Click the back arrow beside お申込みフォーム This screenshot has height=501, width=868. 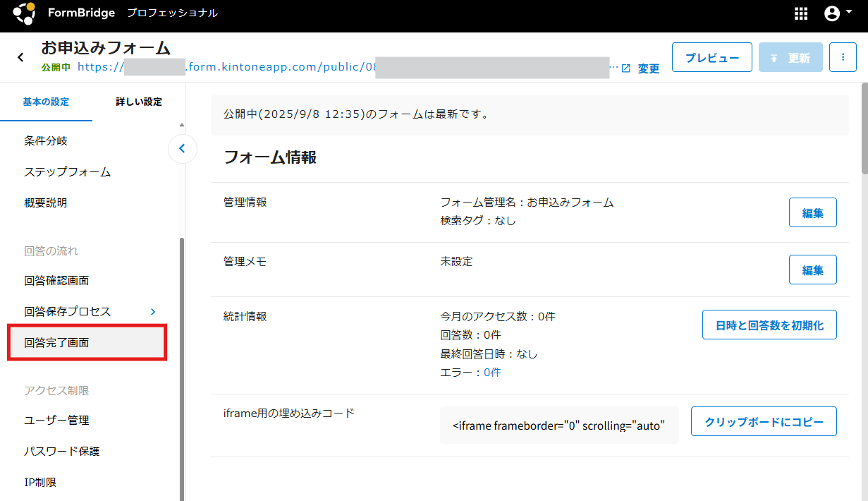[x=20, y=57]
